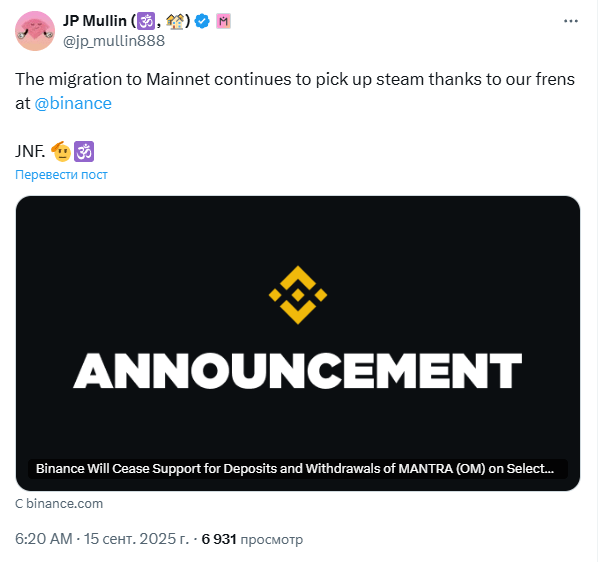Open the tweet's three-dot more menu
The image size is (600, 562).
click(x=570, y=21)
